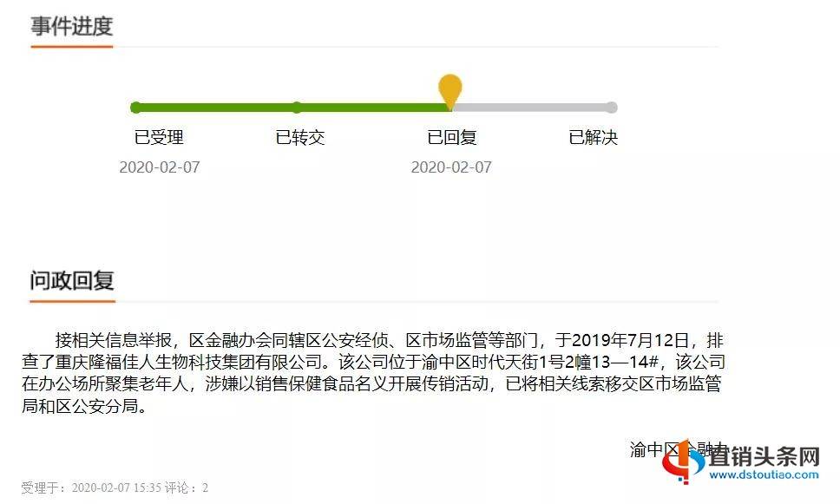The image size is (840, 504).
Task: Click the 事件进度 section heading
Action: click(72, 26)
